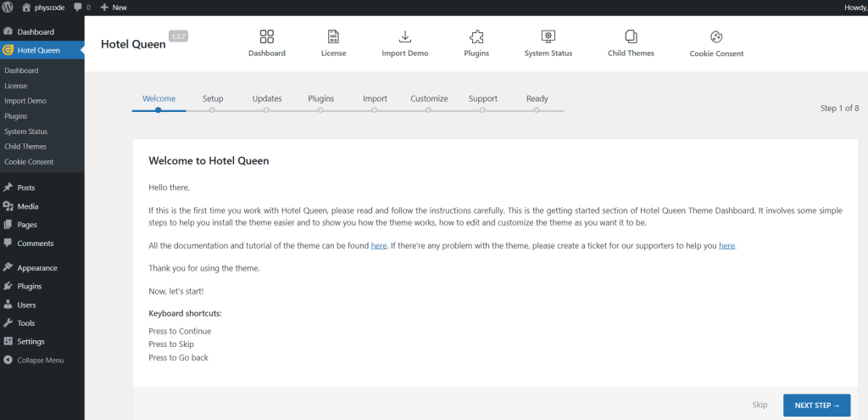Open the documentation 'here' link

pos(379,245)
